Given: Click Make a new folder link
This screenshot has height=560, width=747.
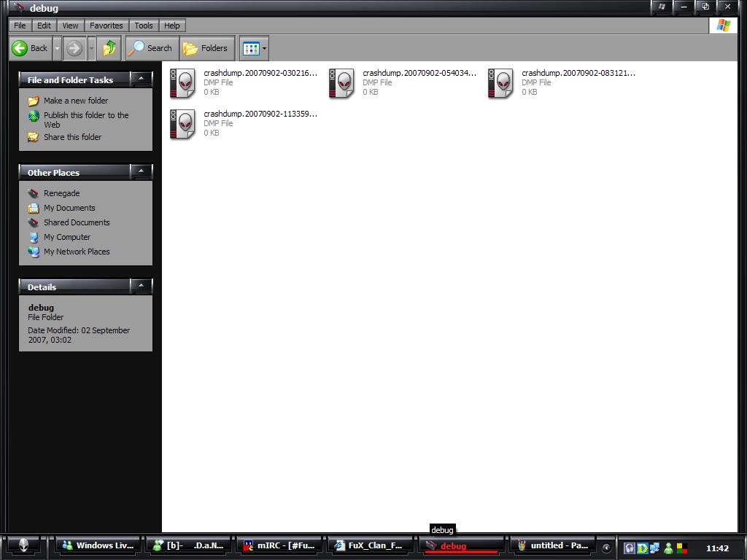Looking at the screenshot, I should point(75,101).
